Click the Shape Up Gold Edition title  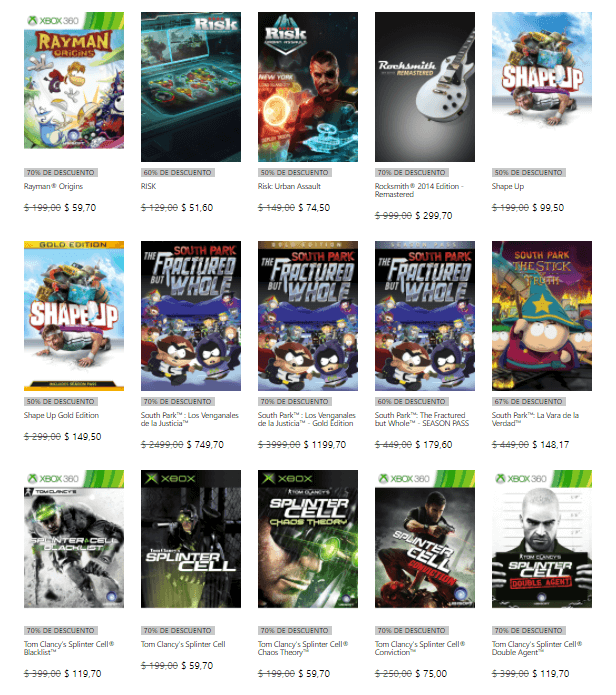pyautogui.click(x=61, y=415)
